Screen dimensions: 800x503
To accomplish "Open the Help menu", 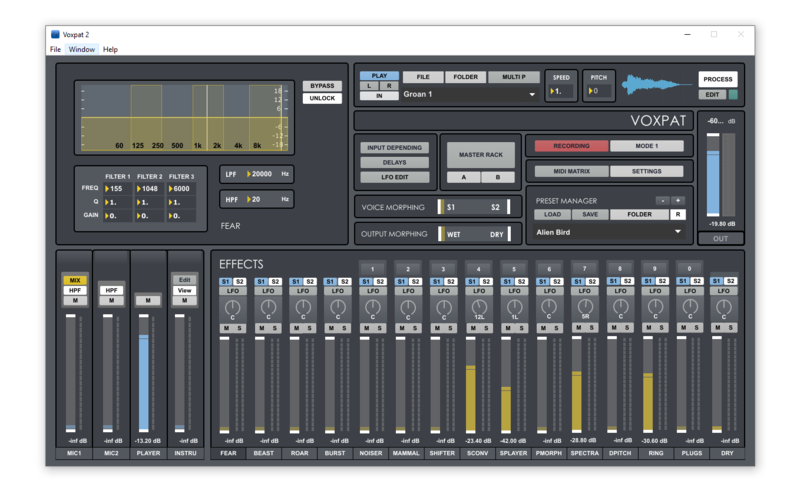I will (x=110, y=49).
